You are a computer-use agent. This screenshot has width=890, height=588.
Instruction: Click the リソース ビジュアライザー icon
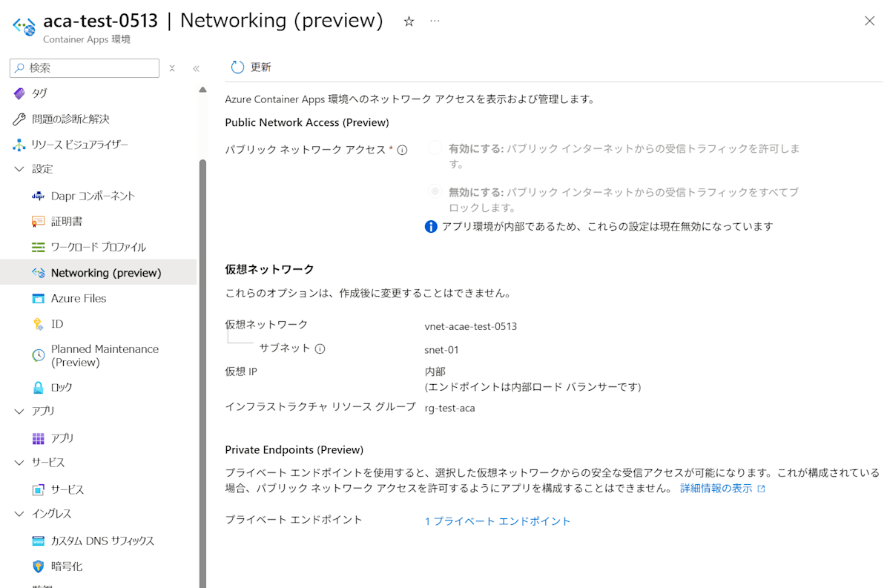pos(19,145)
